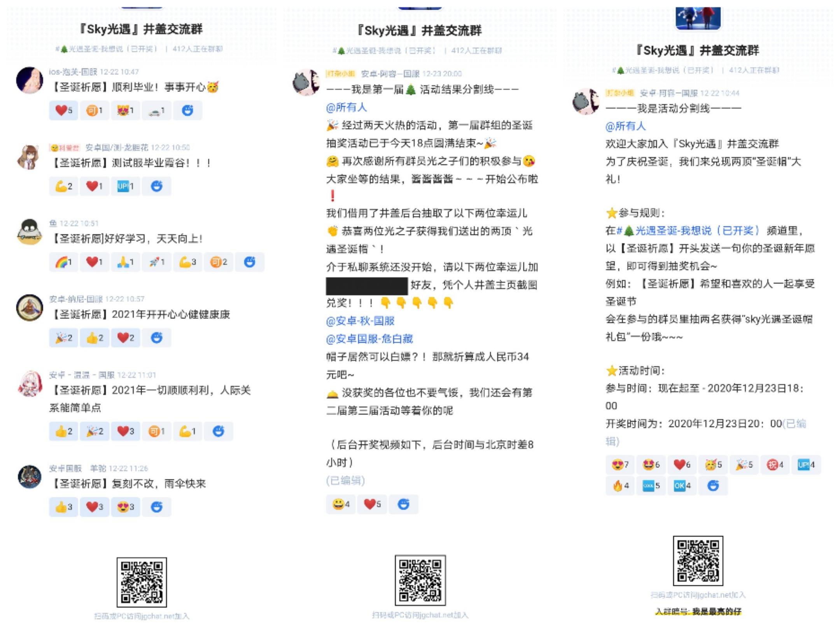
Task: Click the heart reaction on 顺利毕业 message
Action: [64, 110]
